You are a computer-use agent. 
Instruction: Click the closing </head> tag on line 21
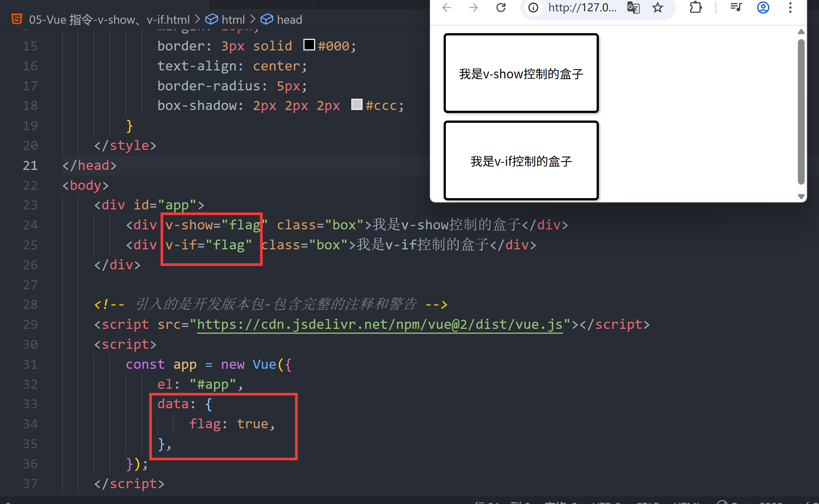point(89,165)
